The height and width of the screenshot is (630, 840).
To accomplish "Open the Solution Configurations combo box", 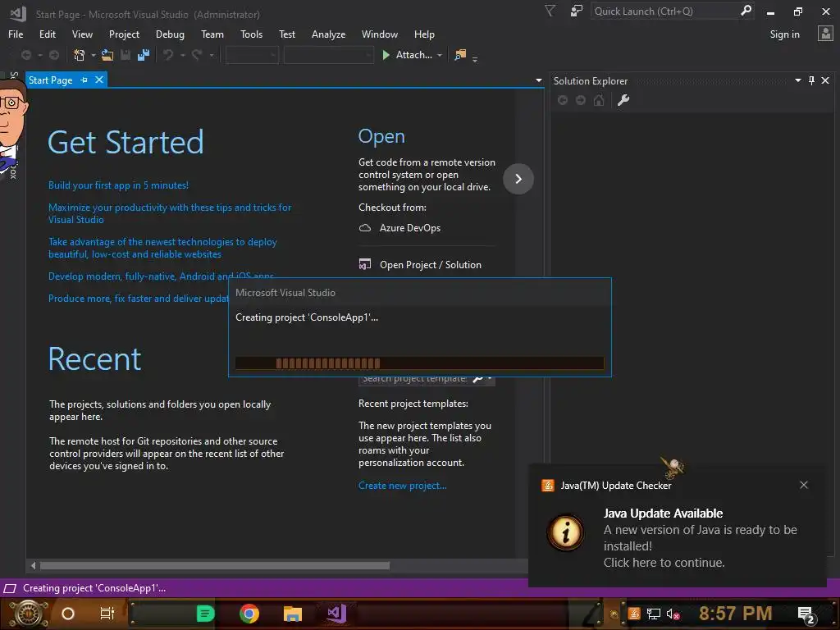I will (252, 55).
